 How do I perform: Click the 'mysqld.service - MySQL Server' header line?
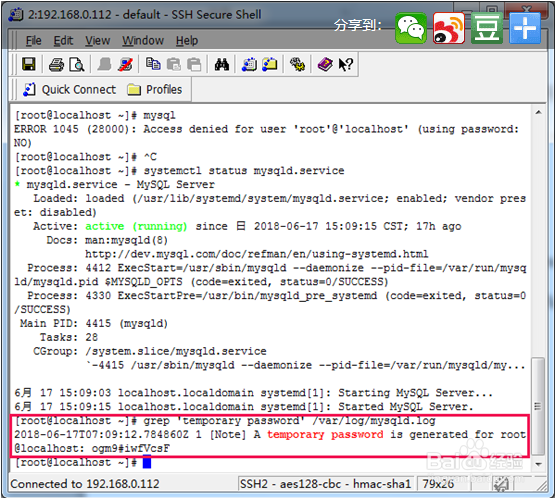[x=114, y=184]
